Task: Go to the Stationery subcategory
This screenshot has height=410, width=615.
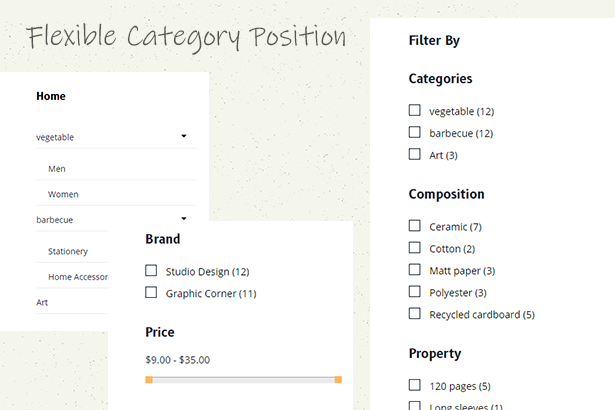Action: click(x=68, y=251)
